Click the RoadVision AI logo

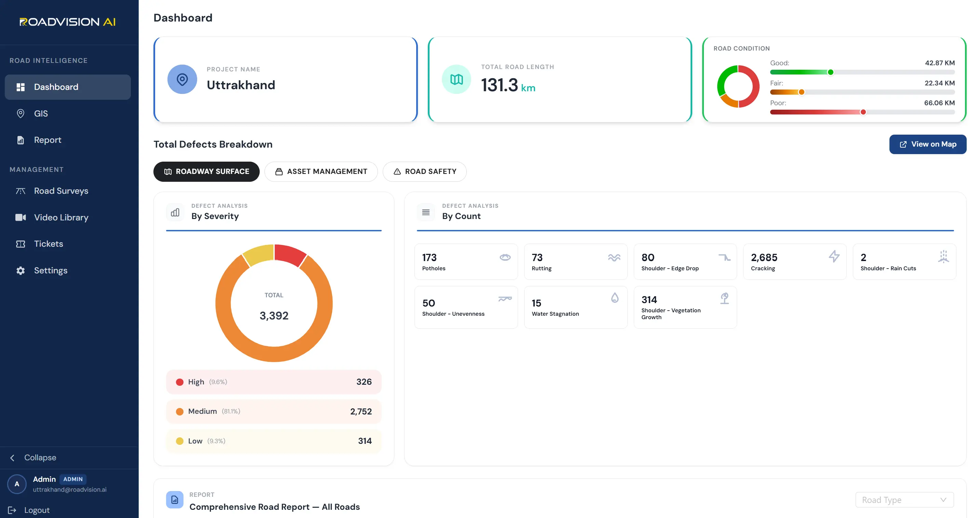[68, 22]
